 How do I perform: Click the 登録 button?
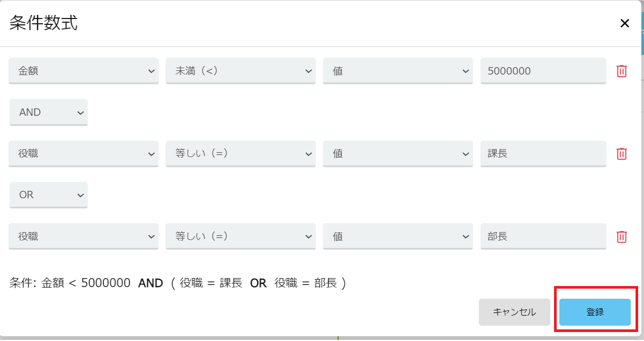(x=595, y=312)
